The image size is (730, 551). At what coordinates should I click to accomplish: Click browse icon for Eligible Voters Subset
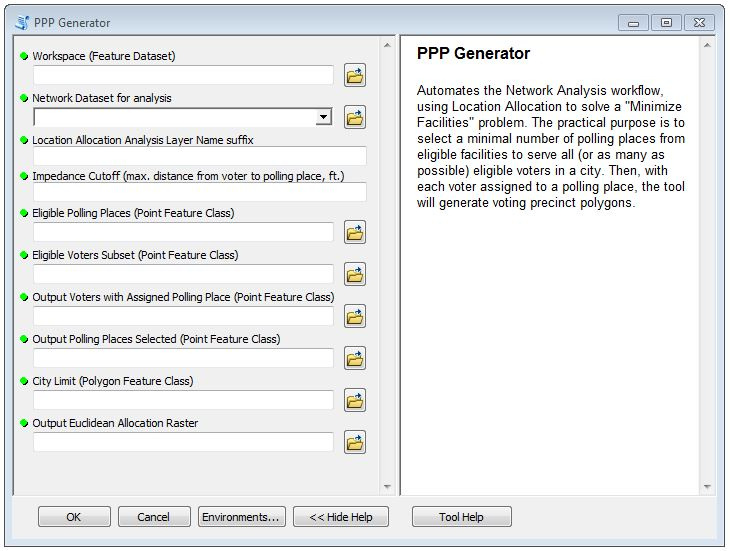pyautogui.click(x=355, y=275)
